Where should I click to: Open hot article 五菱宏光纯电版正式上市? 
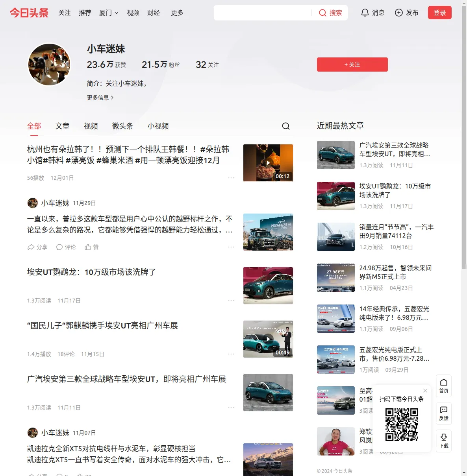395,354
